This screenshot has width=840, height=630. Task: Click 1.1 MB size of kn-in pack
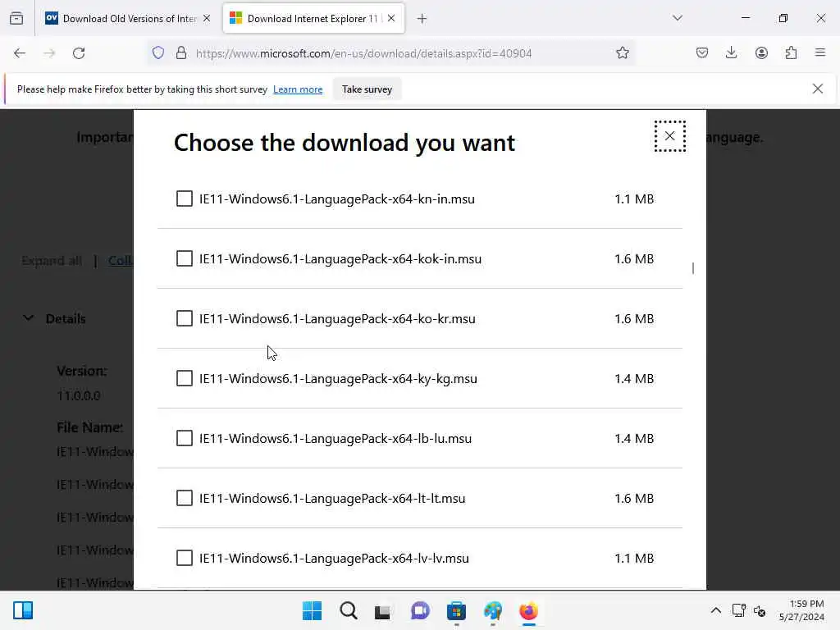[634, 199]
